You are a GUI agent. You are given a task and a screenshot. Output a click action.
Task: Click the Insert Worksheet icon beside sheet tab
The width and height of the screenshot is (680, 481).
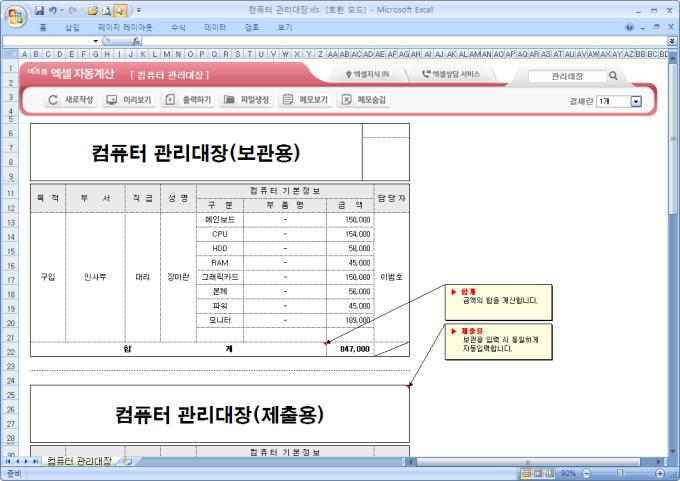click(127, 461)
